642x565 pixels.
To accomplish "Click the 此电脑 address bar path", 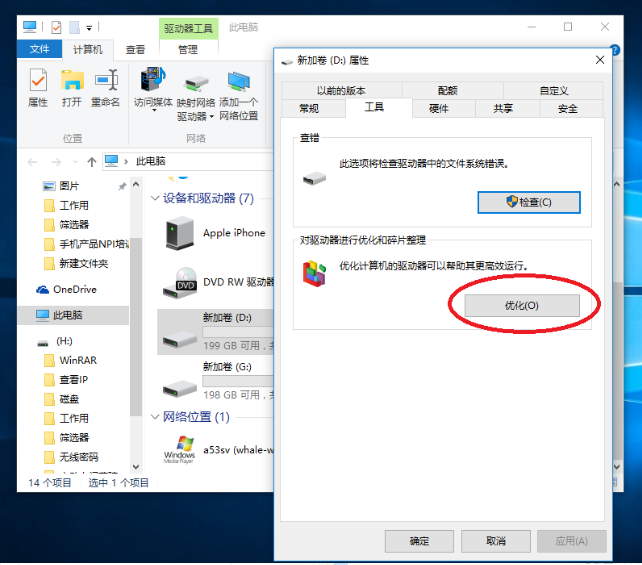I will [151, 161].
